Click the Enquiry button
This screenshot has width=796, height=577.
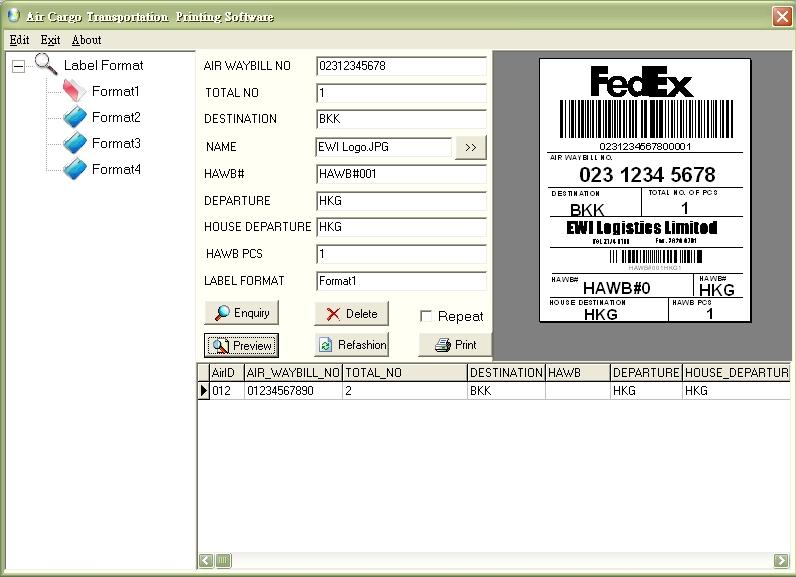[241, 313]
